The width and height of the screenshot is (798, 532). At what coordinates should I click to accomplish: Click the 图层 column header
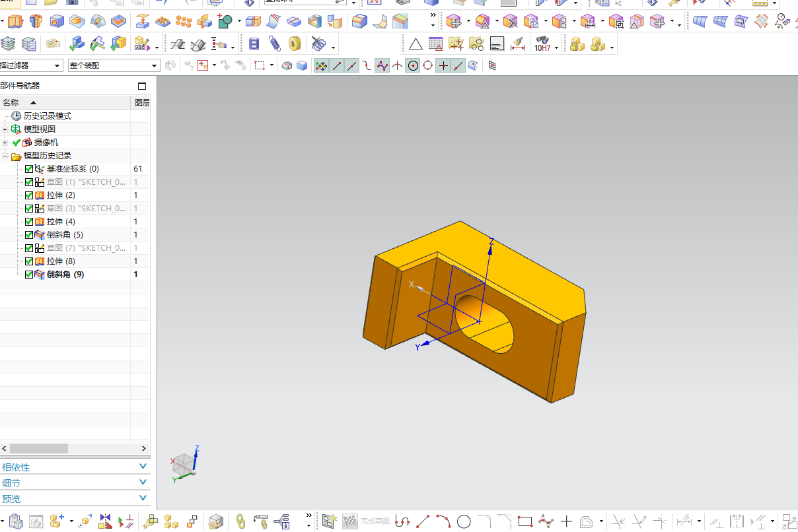coord(141,102)
